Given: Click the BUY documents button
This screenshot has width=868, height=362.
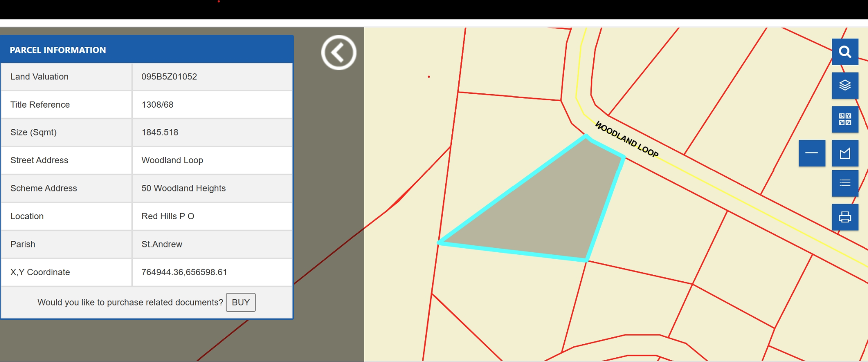Looking at the screenshot, I should [x=241, y=303].
